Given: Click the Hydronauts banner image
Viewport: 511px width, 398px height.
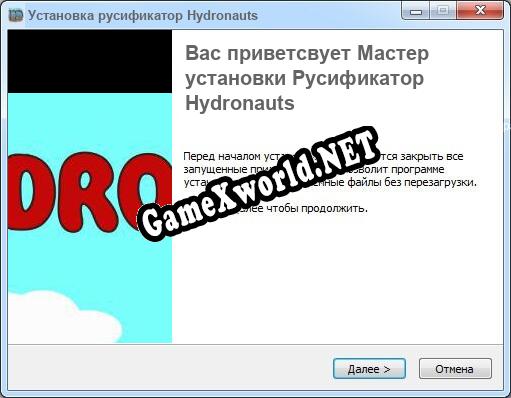Looking at the screenshot, I should [x=90, y=186].
